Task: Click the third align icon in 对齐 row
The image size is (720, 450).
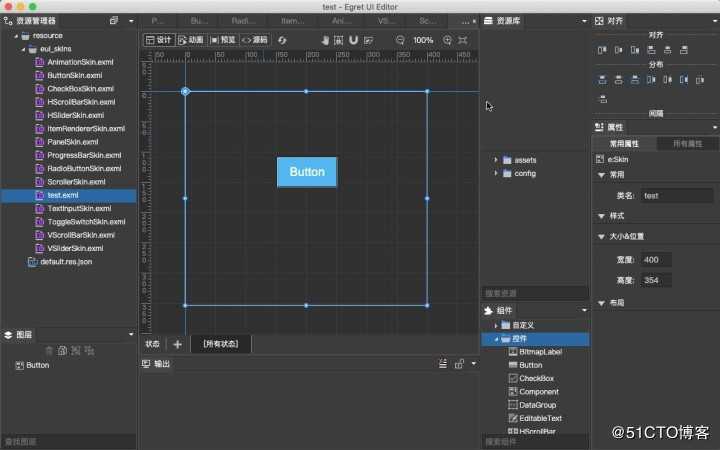Action: [635, 50]
